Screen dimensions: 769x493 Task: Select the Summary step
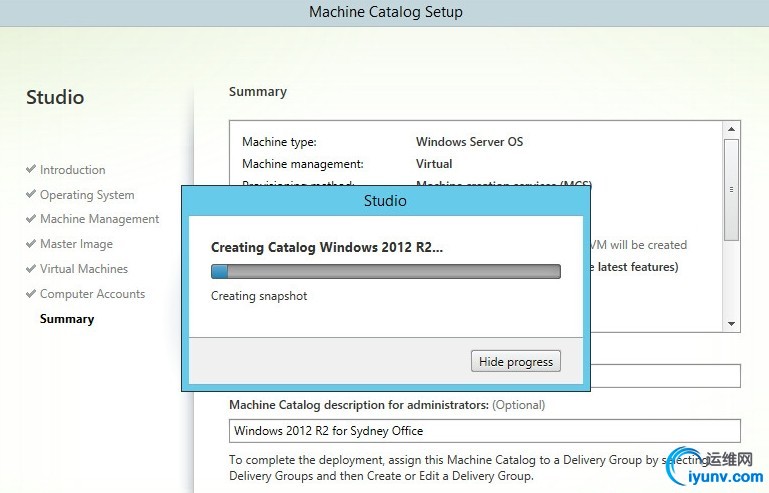coord(67,319)
